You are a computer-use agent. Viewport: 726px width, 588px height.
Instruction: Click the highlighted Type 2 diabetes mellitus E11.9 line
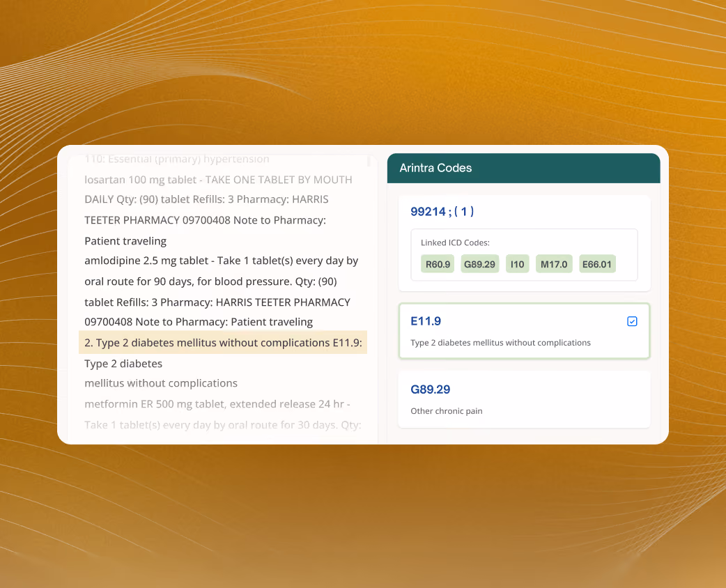223,343
